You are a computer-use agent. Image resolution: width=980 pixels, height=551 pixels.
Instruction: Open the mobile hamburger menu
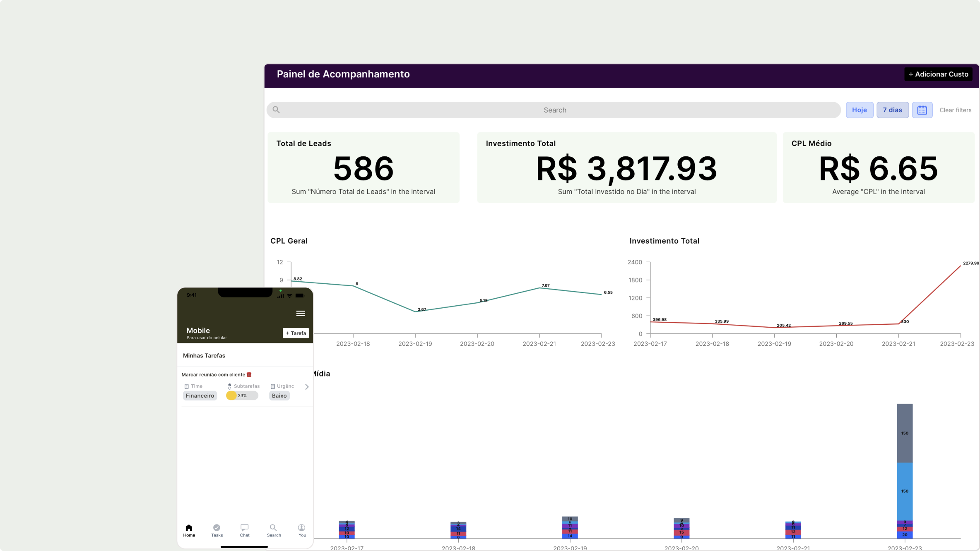(301, 314)
